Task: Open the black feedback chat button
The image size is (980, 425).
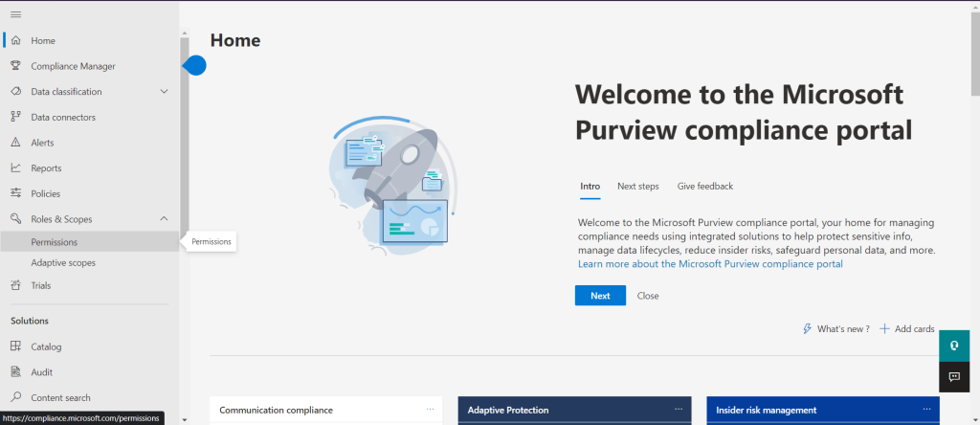Action: [954, 377]
